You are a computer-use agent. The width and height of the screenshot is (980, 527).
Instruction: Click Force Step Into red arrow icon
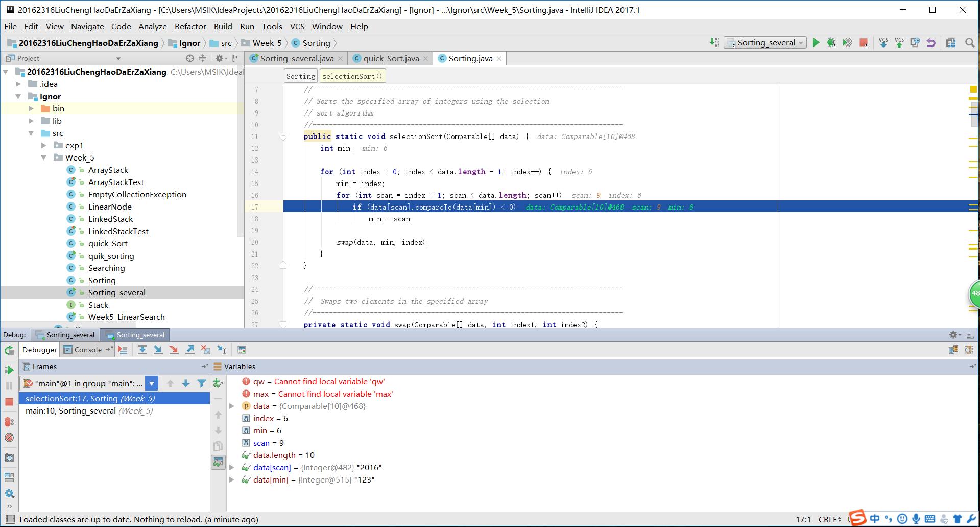(x=174, y=350)
